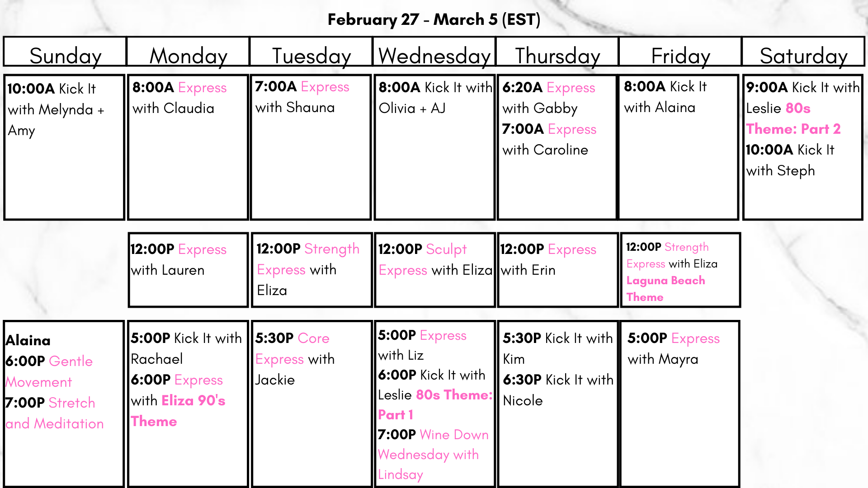Open Wednesday 12:00P Sculpt Express with Eliza

(x=435, y=259)
